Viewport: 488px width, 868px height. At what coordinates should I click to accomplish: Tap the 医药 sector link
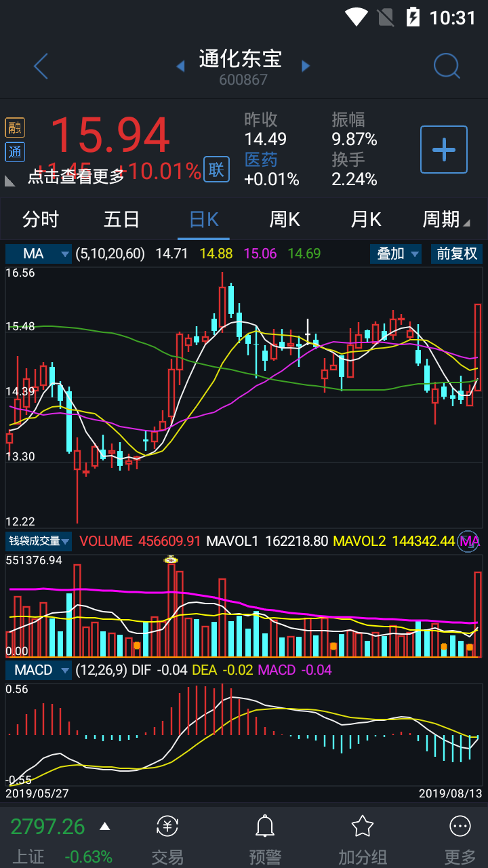pyautogui.click(x=261, y=160)
